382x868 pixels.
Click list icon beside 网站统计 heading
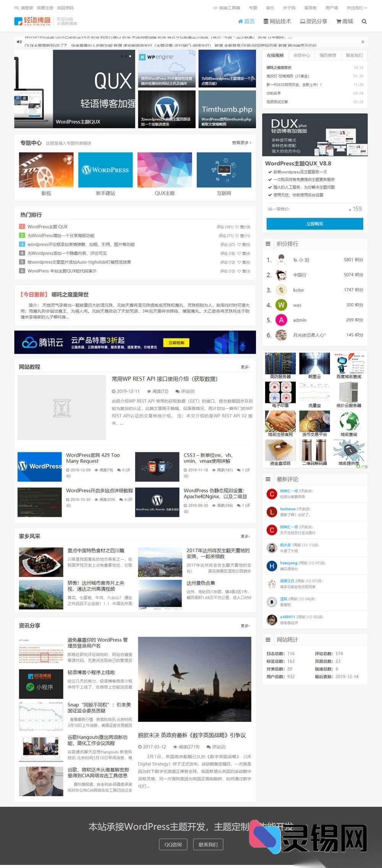click(x=268, y=640)
